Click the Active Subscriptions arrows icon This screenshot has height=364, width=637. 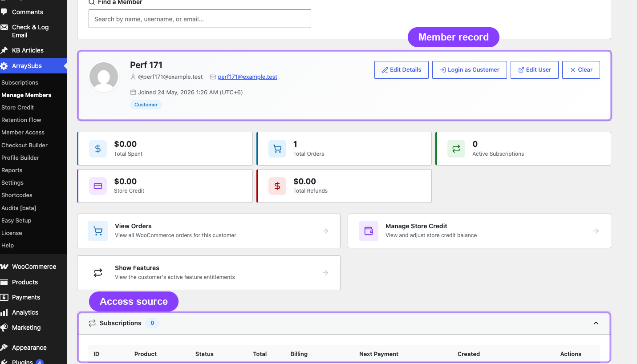[x=456, y=149]
